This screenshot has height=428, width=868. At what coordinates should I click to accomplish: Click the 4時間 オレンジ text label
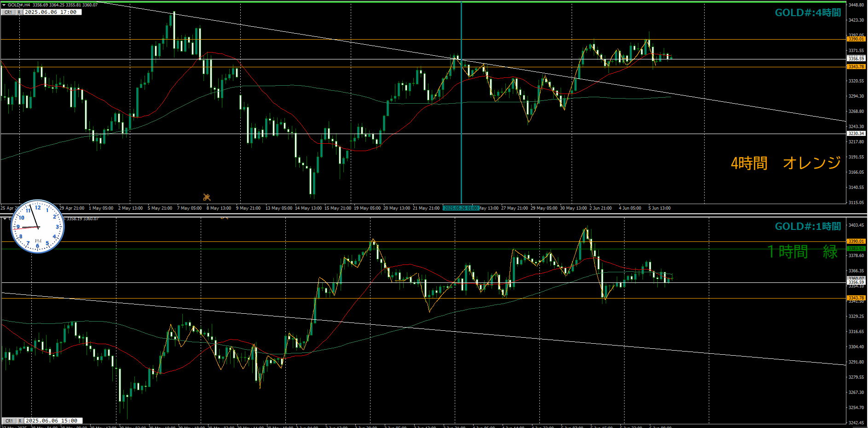(x=786, y=163)
